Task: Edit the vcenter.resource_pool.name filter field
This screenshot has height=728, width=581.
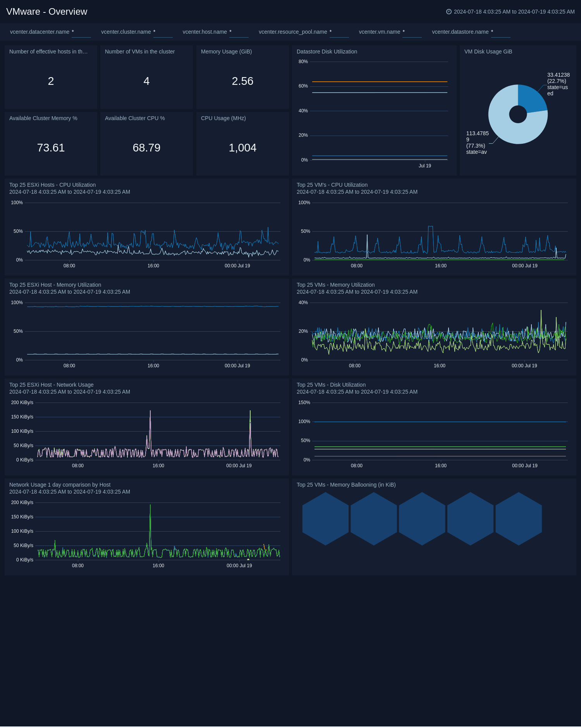Action: pos(339,32)
